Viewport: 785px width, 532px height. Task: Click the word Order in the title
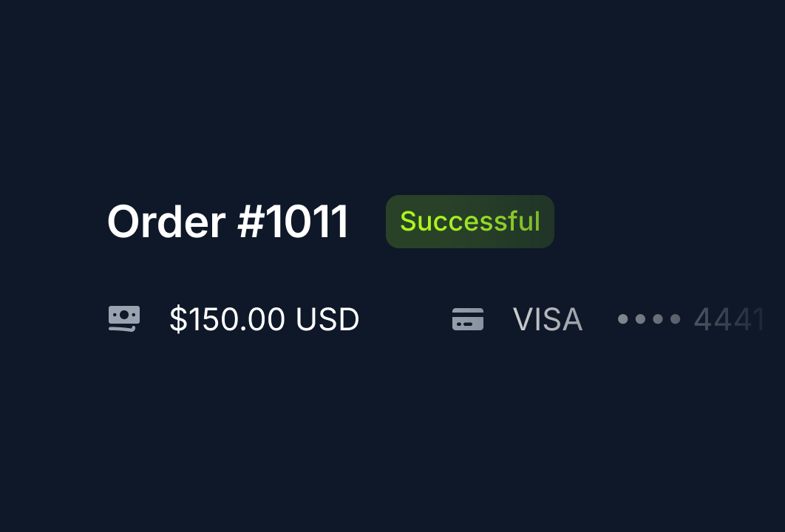click(x=166, y=222)
